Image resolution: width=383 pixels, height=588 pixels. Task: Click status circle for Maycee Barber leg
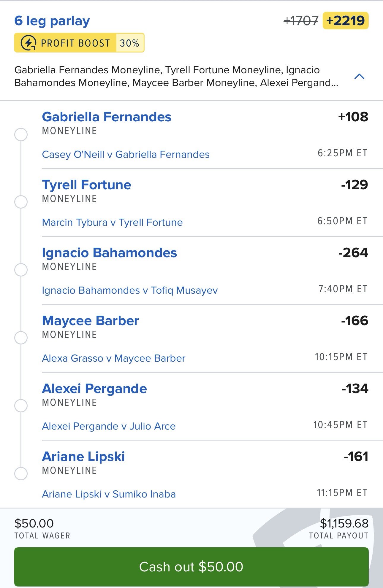click(21, 338)
